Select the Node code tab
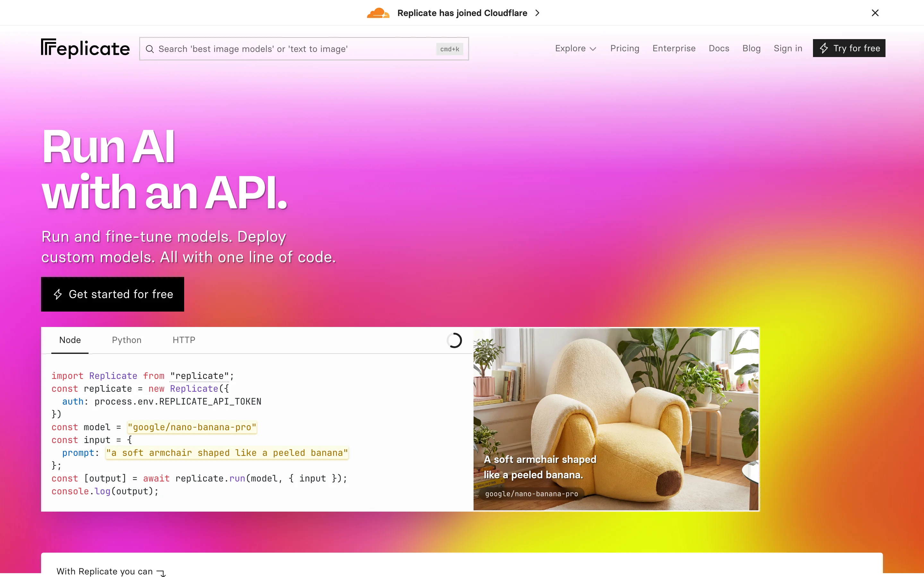The image size is (924, 577). [x=70, y=340]
